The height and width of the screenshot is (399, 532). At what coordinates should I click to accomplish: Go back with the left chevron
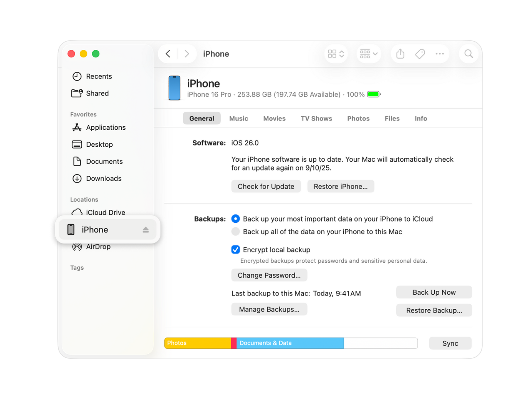[x=168, y=54]
